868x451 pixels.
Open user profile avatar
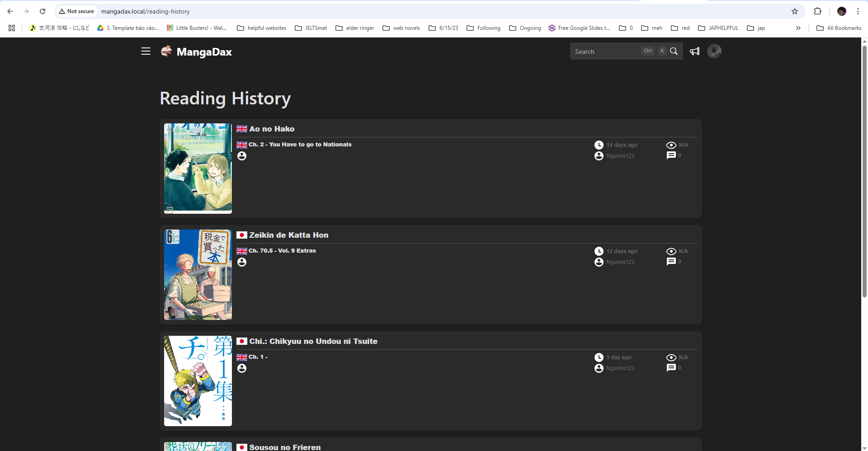(x=714, y=51)
